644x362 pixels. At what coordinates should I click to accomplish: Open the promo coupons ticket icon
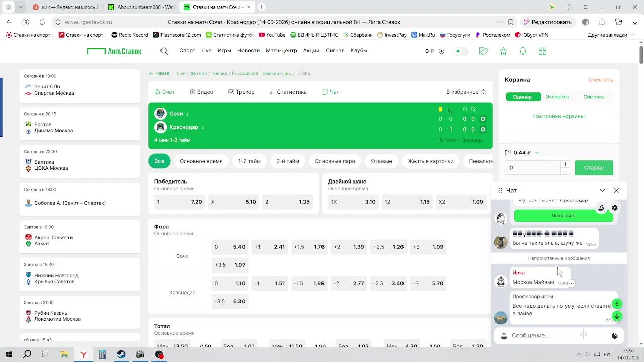(x=484, y=51)
